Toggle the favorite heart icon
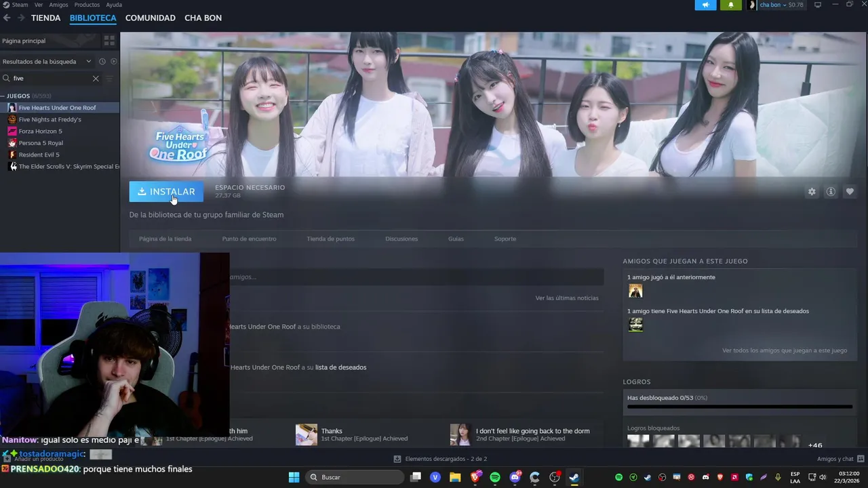The height and width of the screenshot is (488, 868). click(850, 192)
